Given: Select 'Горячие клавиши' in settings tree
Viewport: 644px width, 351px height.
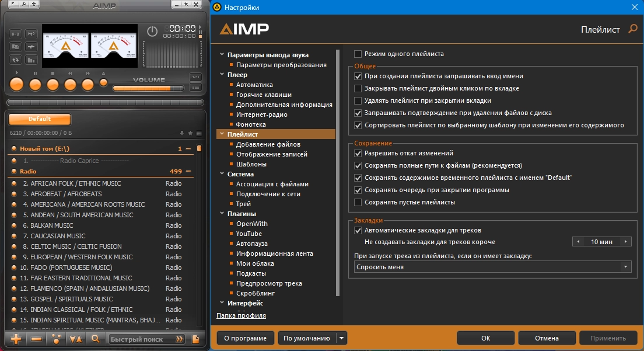Looking at the screenshot, I should (264, 95).
